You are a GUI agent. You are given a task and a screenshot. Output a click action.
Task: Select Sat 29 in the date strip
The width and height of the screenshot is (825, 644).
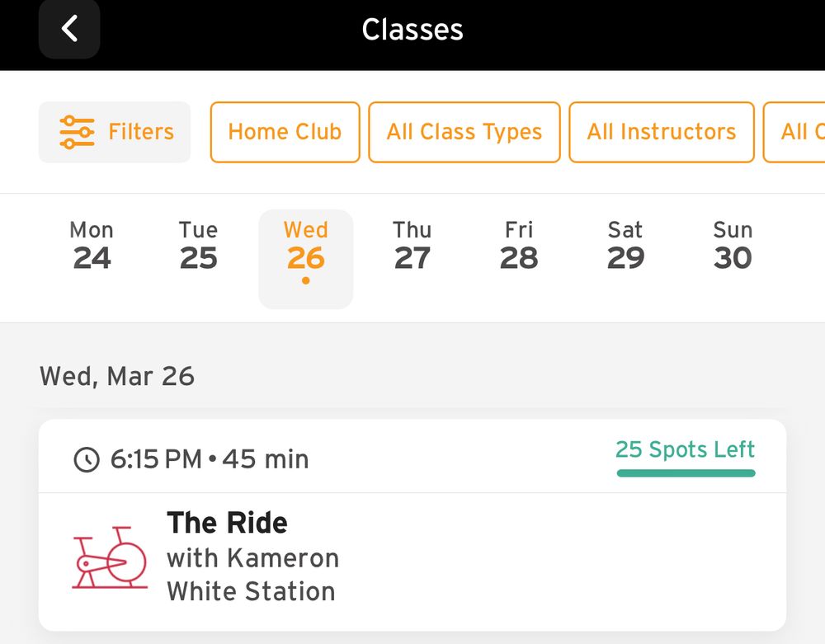coord(625,246)
